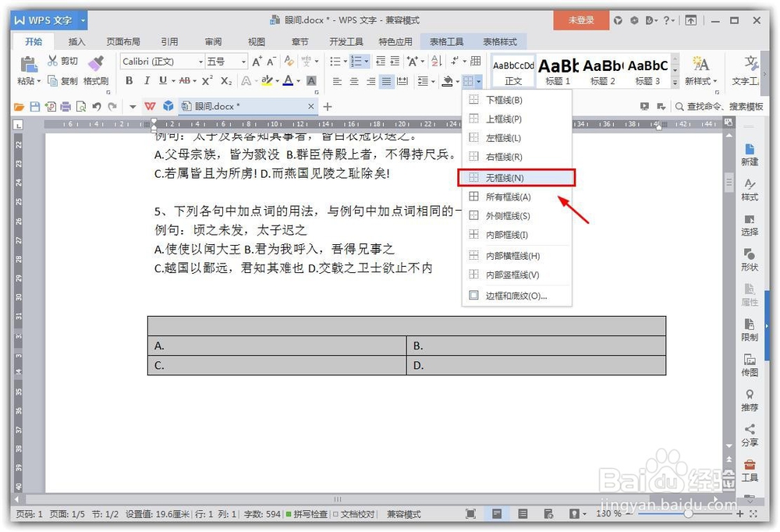The height and width of the screenshot is (532, 780).
Task: Click the Print icon in quick access bar
Action: [66, 107]
